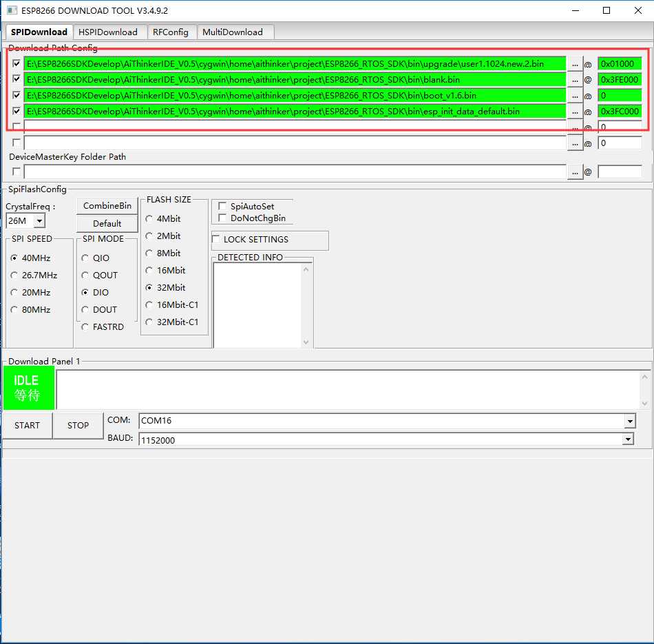Image resolution: width=654 pixels, height=644 pixels.
Task: Check the DoNotChgBin option
Action: (x=222, y=218)
